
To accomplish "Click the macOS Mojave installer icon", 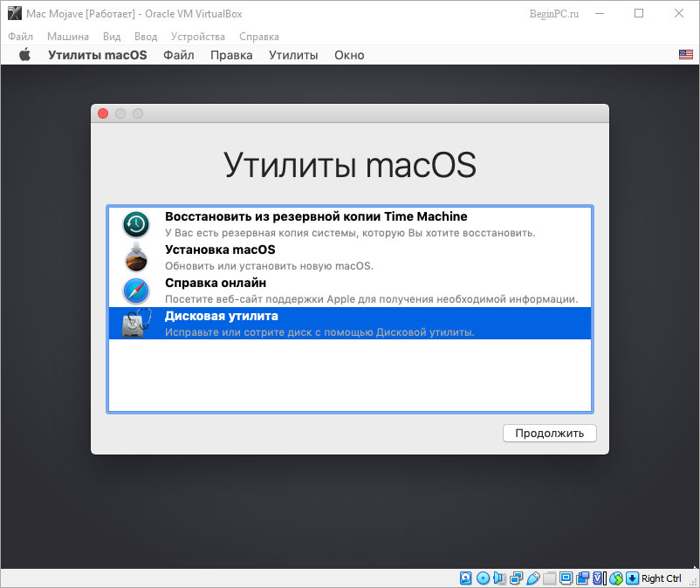I will pos(136,257).
